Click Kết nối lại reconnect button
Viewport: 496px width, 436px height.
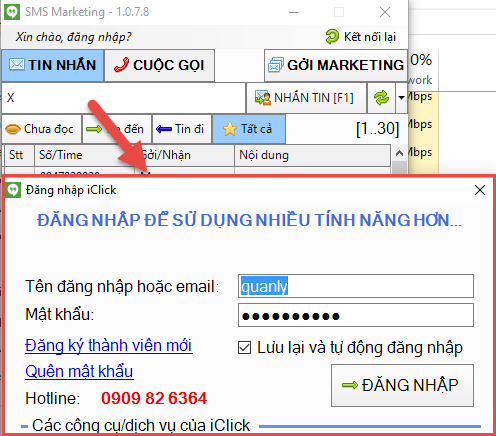(361, 37)
